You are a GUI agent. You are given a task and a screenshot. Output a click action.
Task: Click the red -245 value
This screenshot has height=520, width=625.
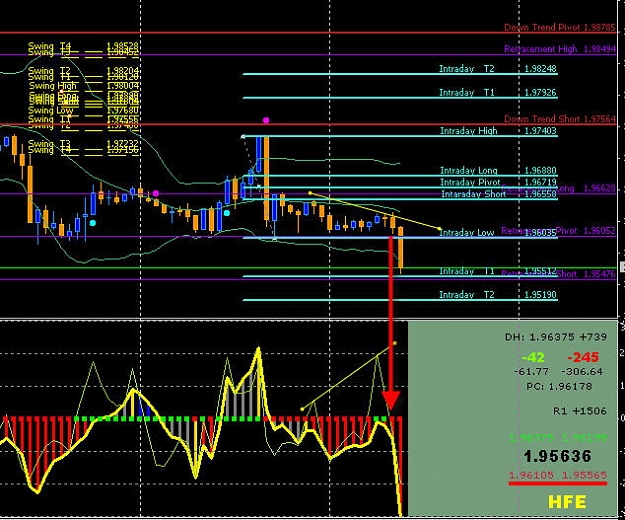pyautogui.click(x=583, y=357)
